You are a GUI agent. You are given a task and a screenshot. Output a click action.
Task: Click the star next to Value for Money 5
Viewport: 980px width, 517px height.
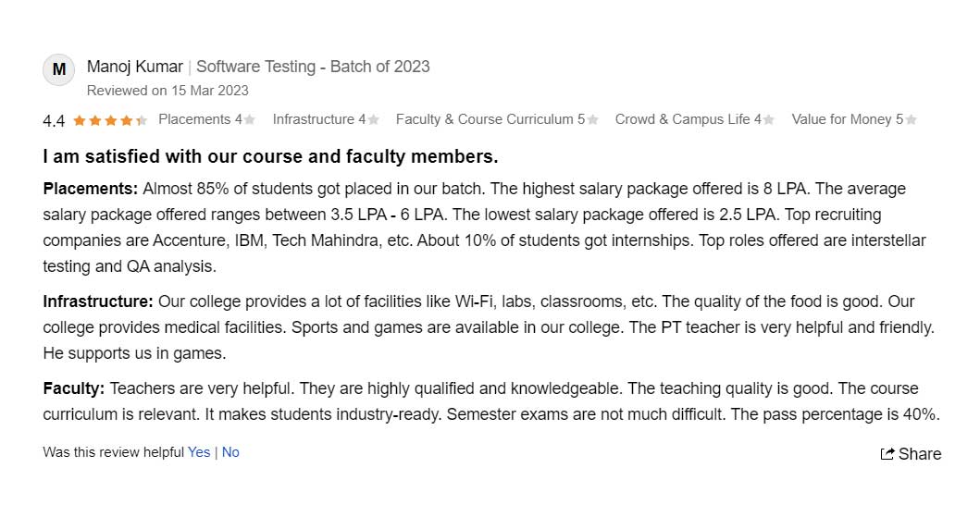911,120
